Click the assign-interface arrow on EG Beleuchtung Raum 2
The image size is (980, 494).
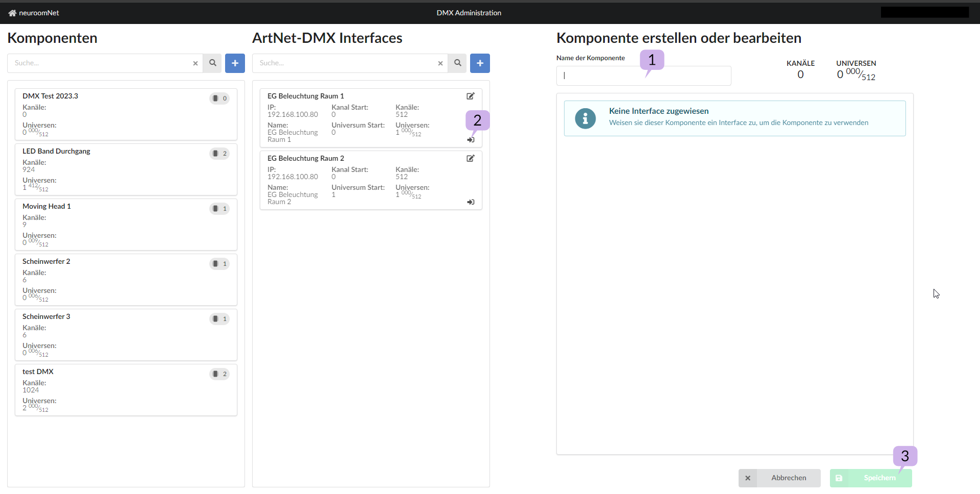(x=471, y=202)
